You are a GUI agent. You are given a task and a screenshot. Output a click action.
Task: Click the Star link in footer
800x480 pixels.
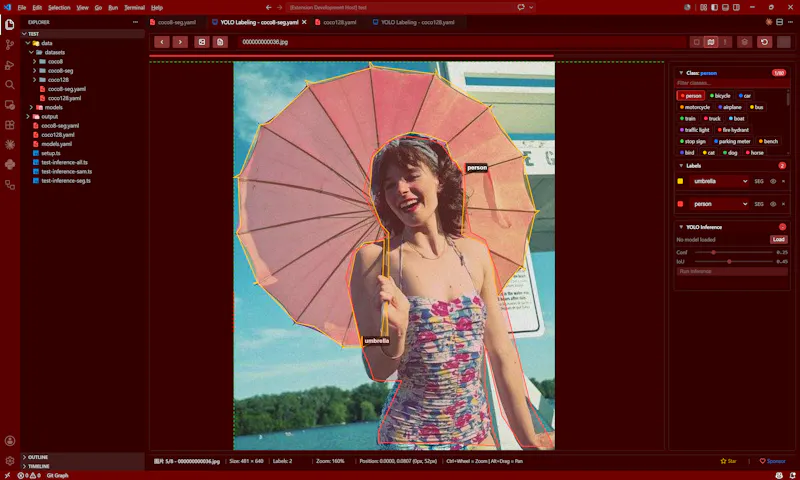[728, 461]
